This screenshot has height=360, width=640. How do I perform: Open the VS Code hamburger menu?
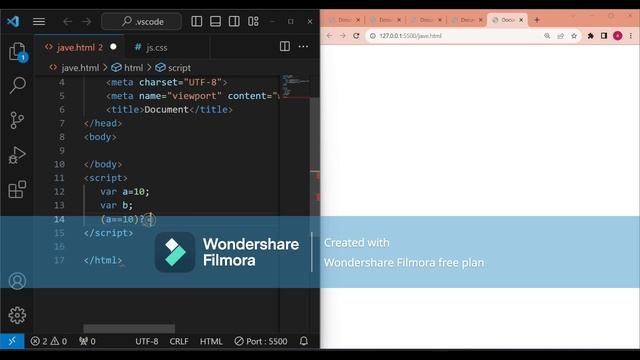point(39,21)
